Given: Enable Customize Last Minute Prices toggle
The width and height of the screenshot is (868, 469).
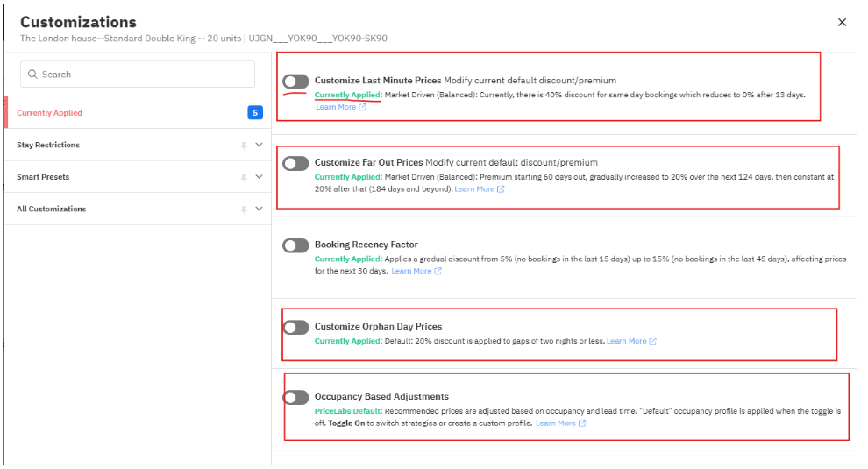Looking at the screenshot, I should click(295, 82).
